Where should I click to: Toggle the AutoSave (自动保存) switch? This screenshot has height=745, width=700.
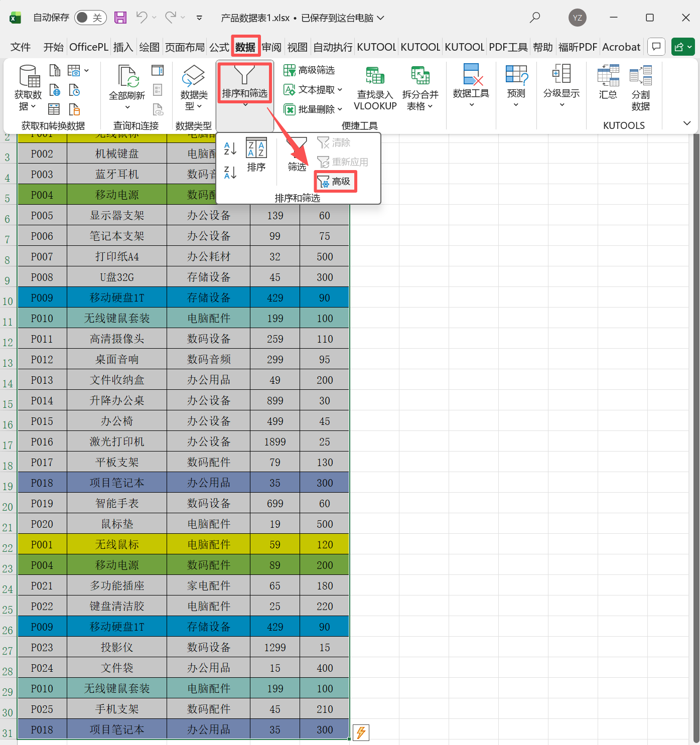91,18
